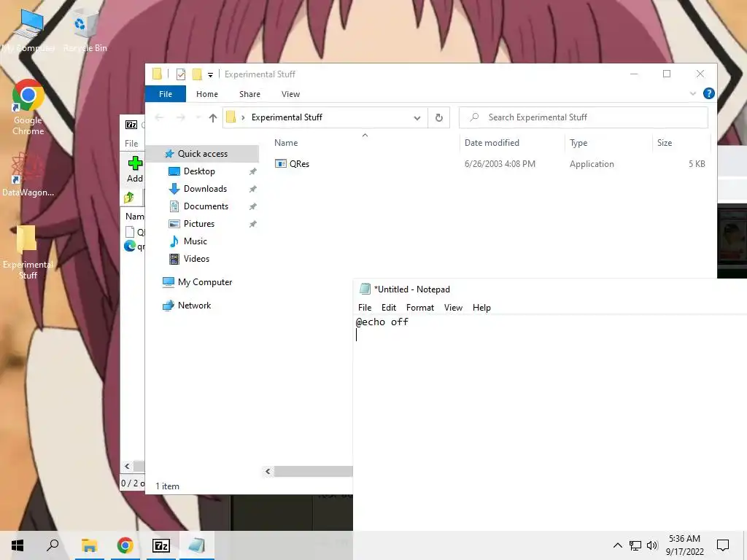Sort by Date modified column
This screenshot has height=560, width=747.
click(492, 143)
